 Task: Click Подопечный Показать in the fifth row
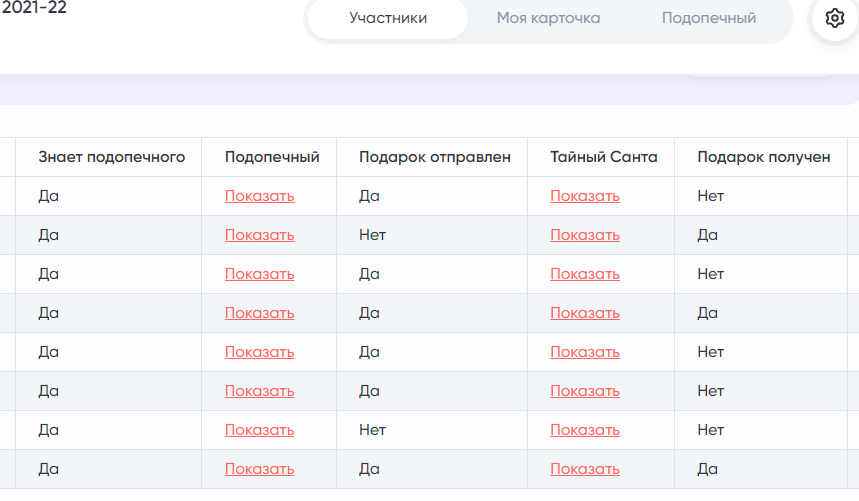point(260,352)
